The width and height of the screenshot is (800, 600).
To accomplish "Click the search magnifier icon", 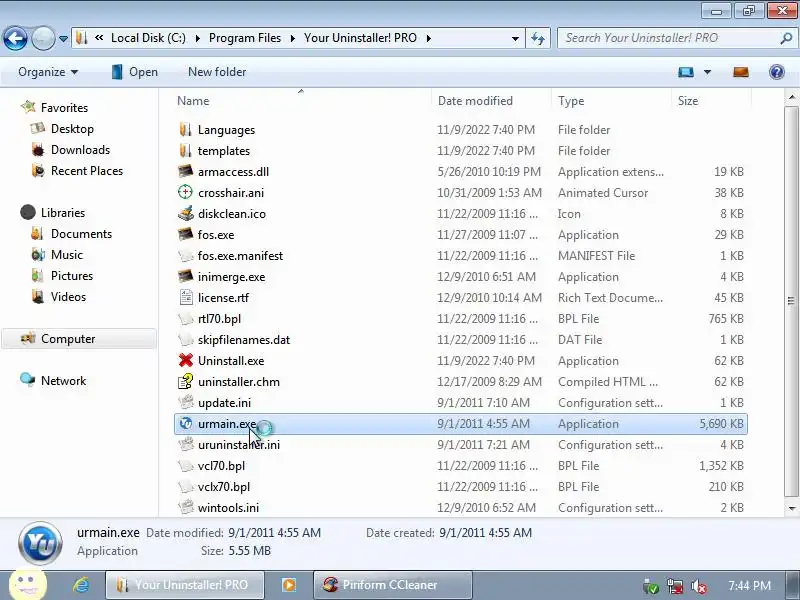I will click(x=786, y=38).
